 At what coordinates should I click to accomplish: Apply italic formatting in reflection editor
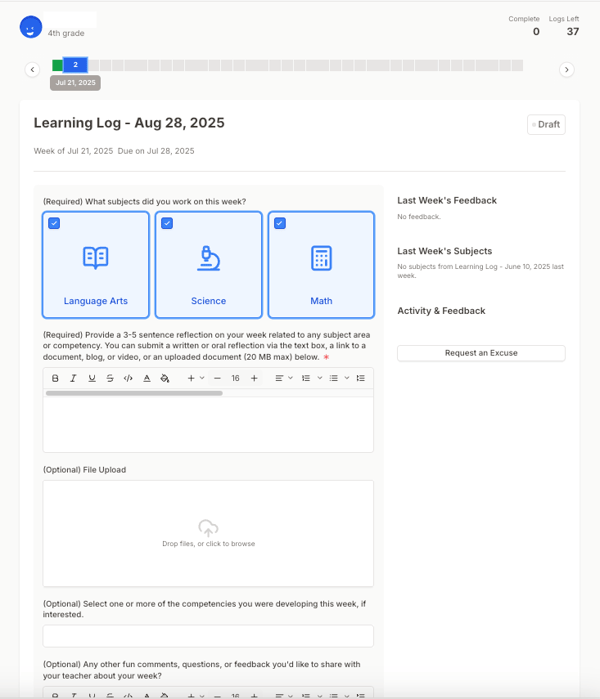pos(74,378)
